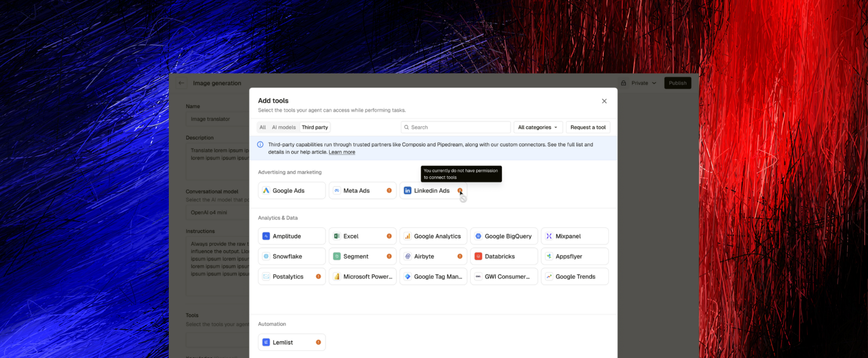The height and width of the screenshot is (358, 868).
Task: Click the Google Ads logo icon
Action: (x=266, y=190)
